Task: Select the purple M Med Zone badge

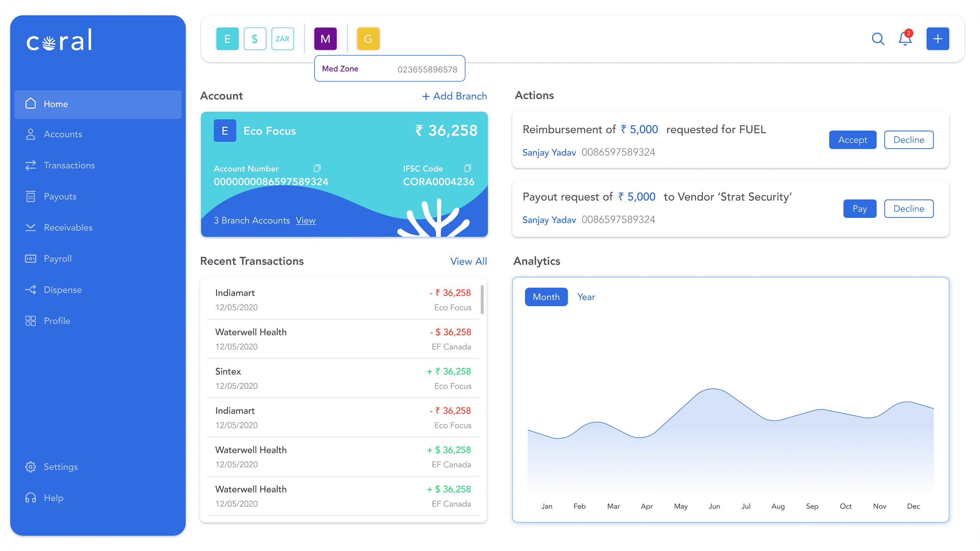Action: [325, 39]
